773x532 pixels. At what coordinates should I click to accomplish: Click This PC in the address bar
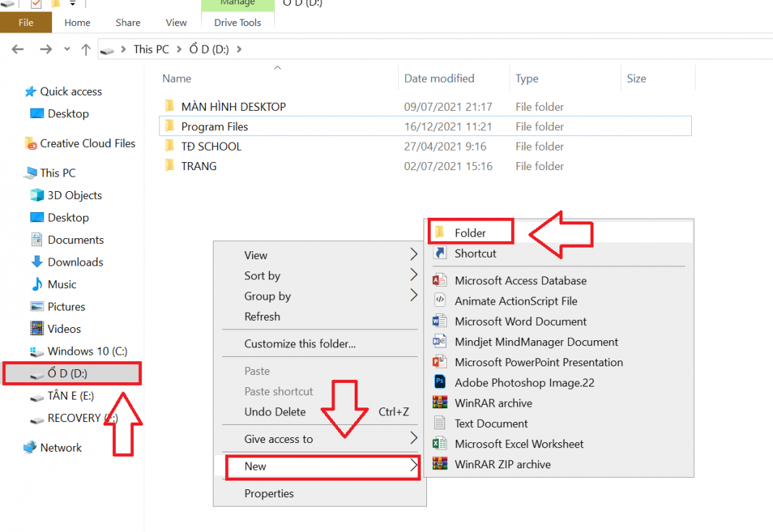[x=151, y=49]
